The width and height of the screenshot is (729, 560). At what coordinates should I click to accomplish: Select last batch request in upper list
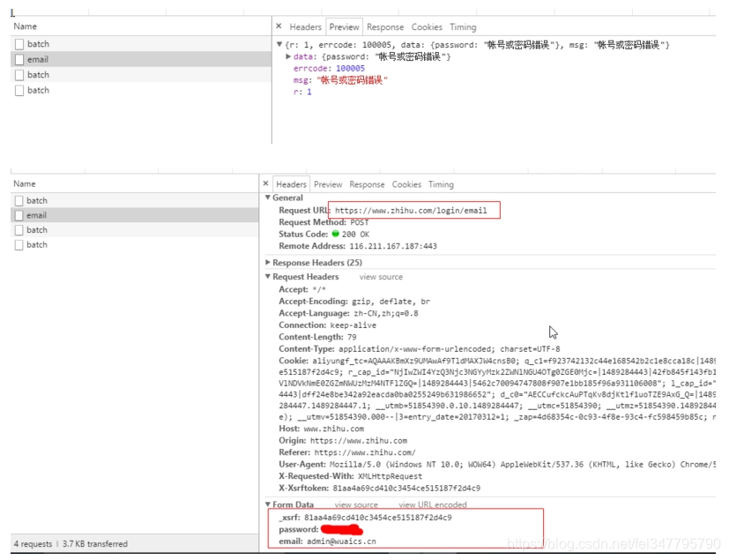141,90
